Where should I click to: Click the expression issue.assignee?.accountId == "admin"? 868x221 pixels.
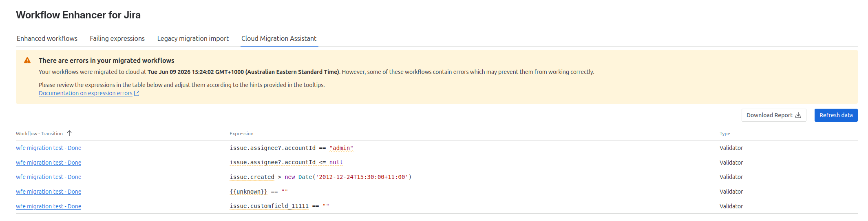(292, 148)
